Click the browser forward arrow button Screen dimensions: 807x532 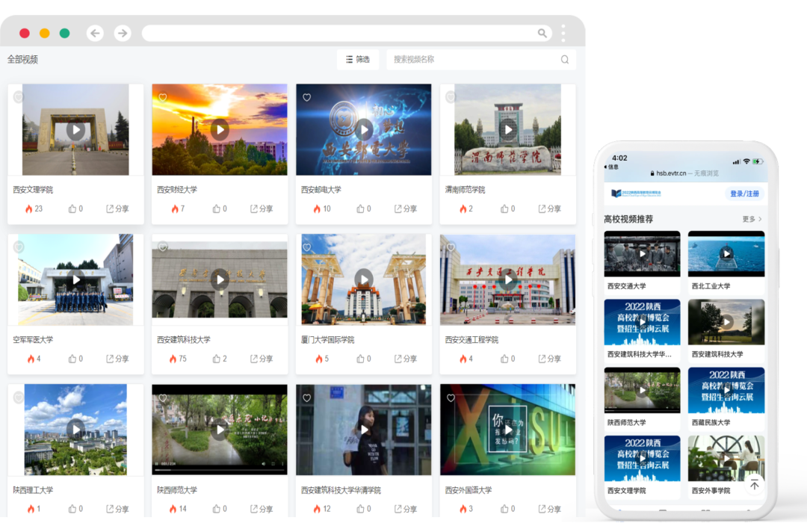(x=123, y=33)
